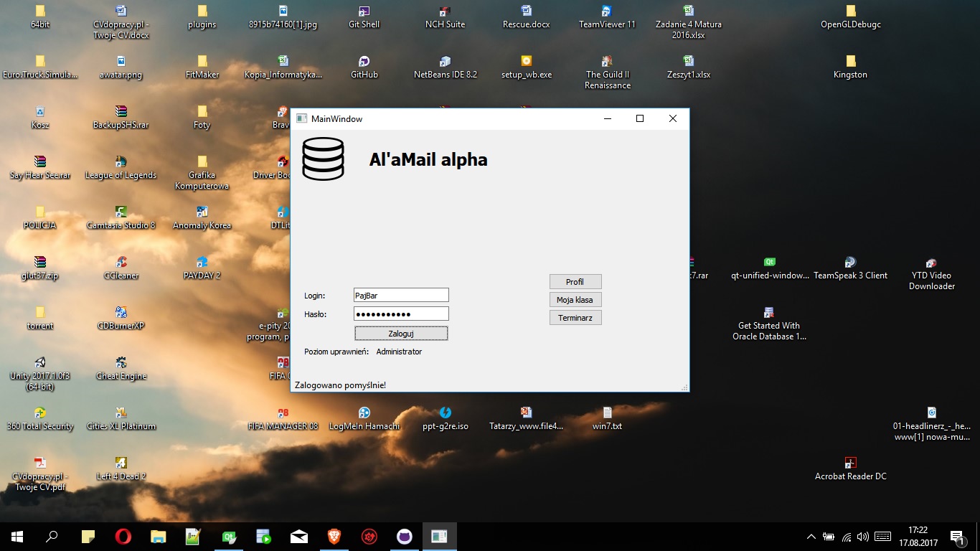Select the 360 Total Security shortcut
Image resolution: width=980 pixels, height=551 pixels.
[40, 419]
